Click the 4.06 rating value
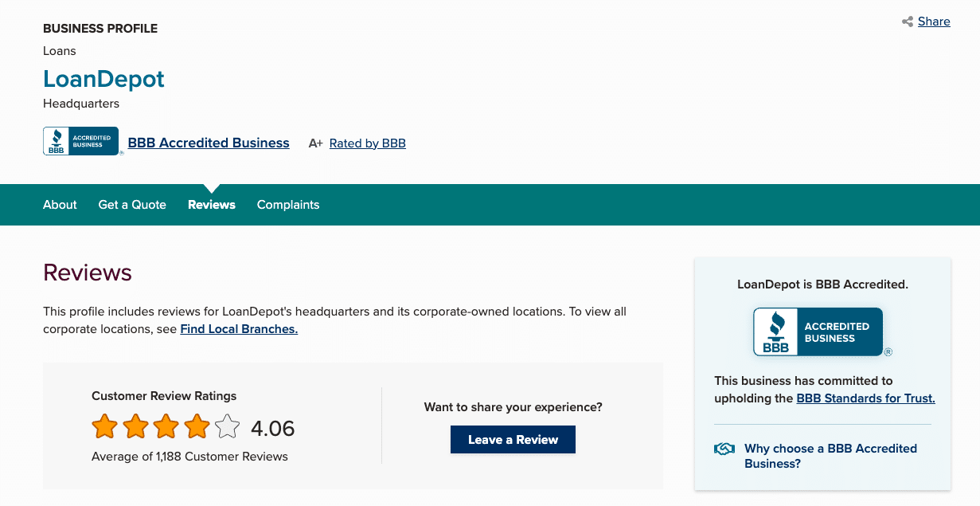Viewport: 980px width, 506px height. 273,429
